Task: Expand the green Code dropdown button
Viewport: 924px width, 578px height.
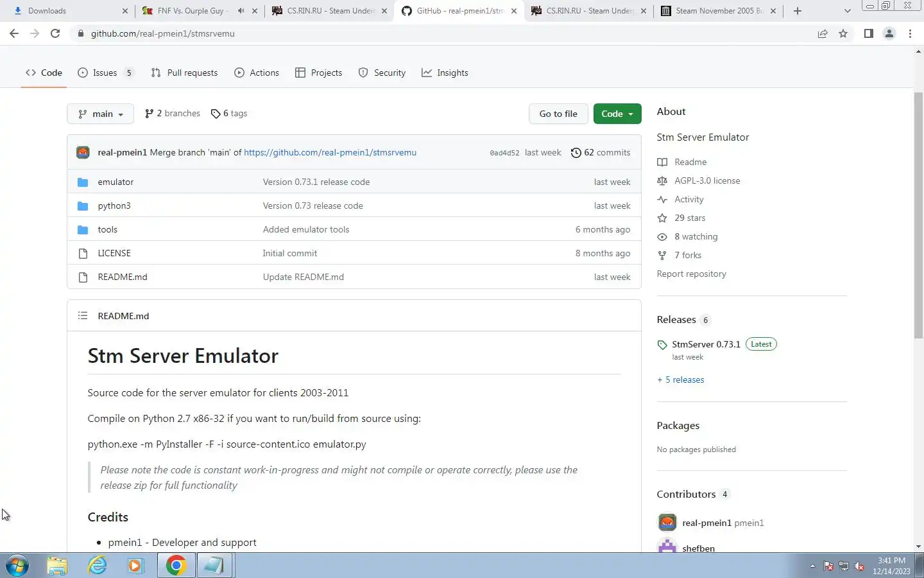Action: [617, 114]
